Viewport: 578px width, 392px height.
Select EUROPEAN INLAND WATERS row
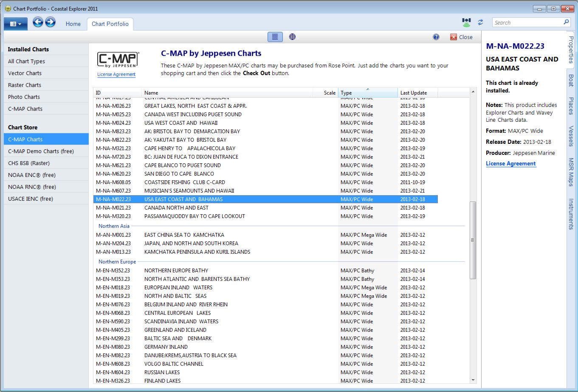click(265, 287)
